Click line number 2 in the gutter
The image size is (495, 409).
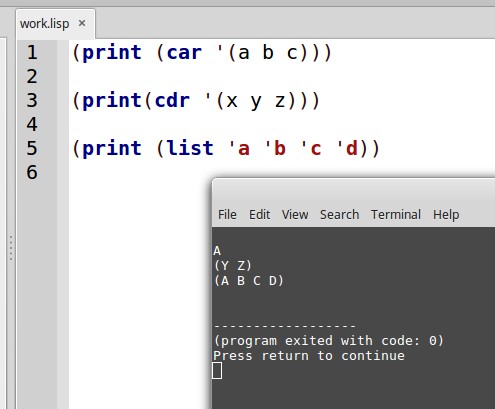(32, 77)
